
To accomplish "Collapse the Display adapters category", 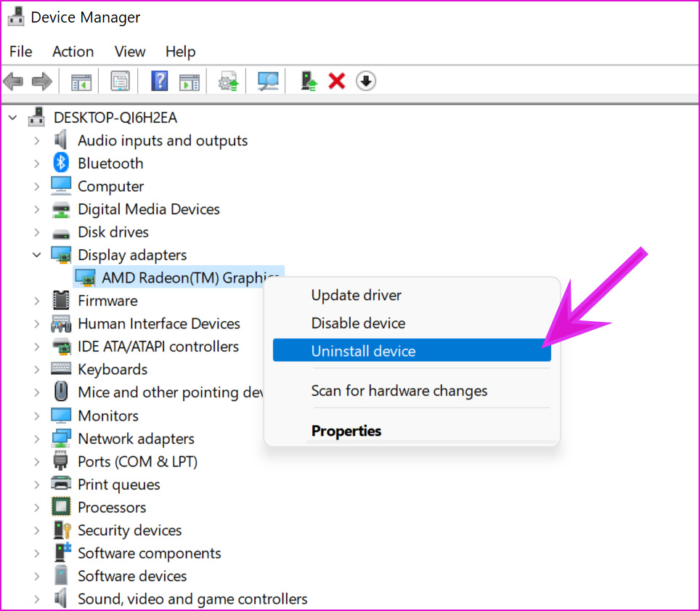I will point(36,255).
